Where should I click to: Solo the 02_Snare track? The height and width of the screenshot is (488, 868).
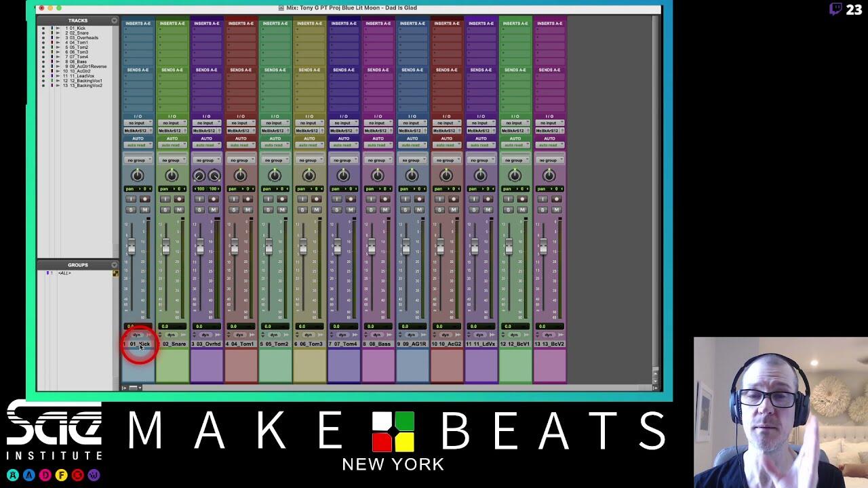165,209
